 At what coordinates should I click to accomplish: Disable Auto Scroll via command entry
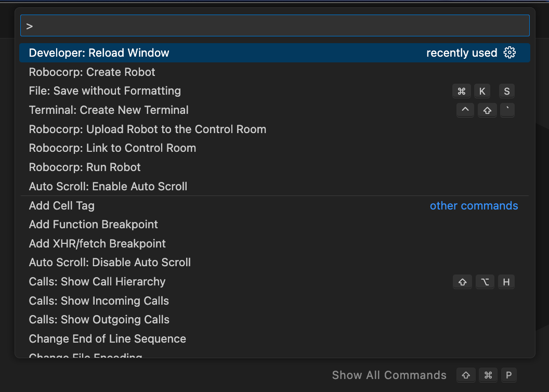tap(275, 263)
